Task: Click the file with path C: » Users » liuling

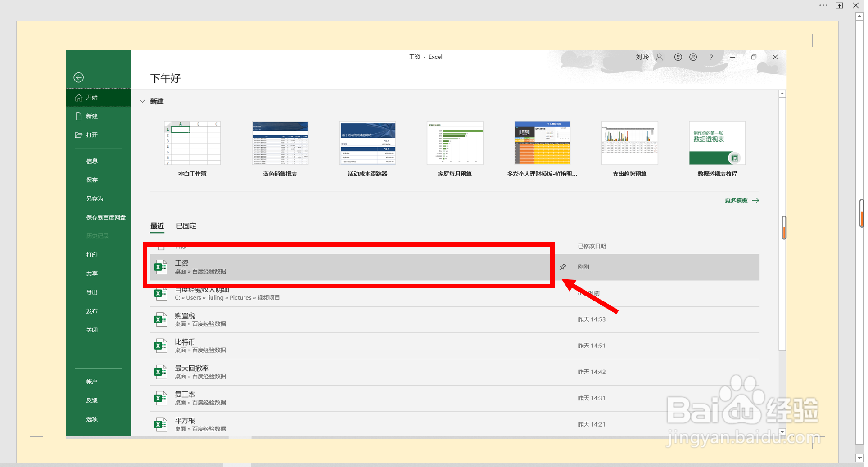Action: [x=455, y=294]
